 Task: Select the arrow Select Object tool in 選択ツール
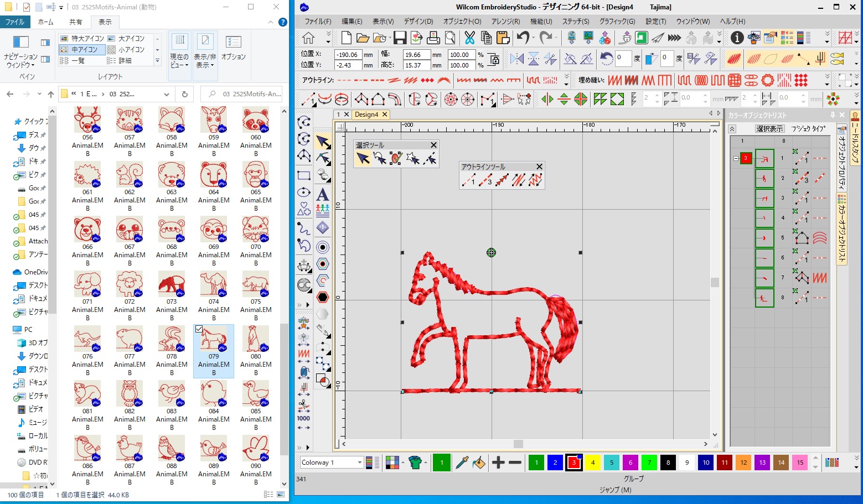coord(363,159)
